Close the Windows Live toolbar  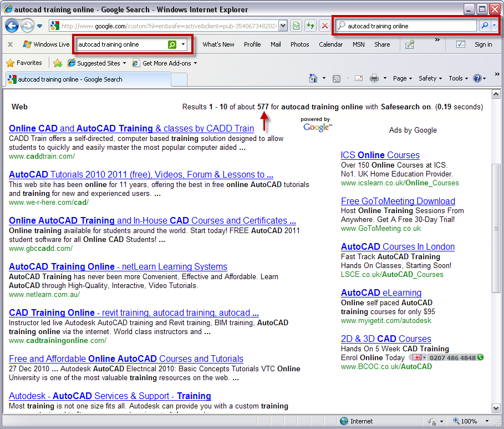point(11,44)
